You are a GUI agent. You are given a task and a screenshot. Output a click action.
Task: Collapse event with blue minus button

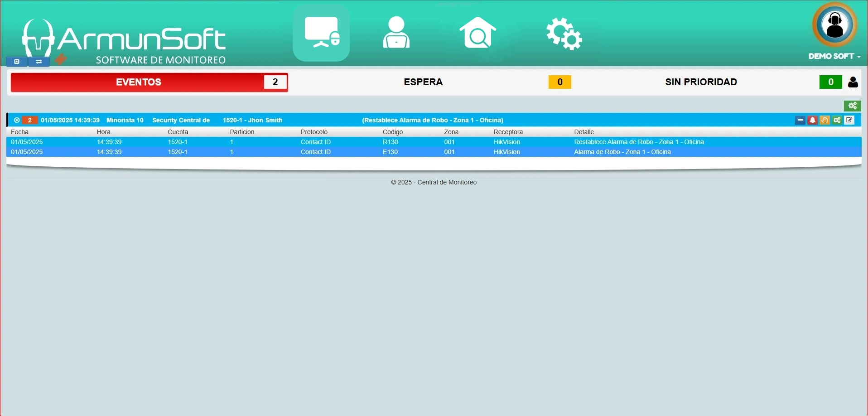pyautogui.click(x=800, y=120)
